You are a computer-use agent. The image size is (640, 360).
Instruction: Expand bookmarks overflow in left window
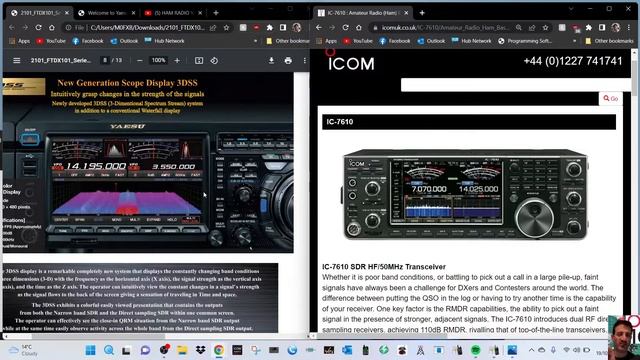point(256,41)
